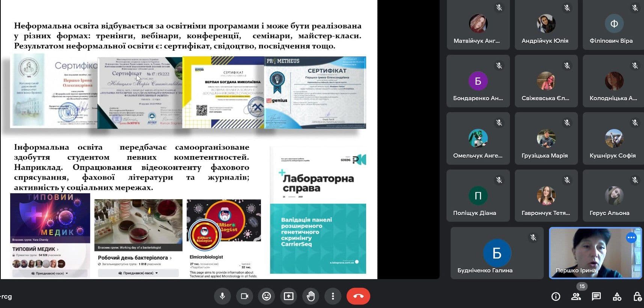
Task: Select Першко Ірина video tile
Action: click(x=596, y=253)
